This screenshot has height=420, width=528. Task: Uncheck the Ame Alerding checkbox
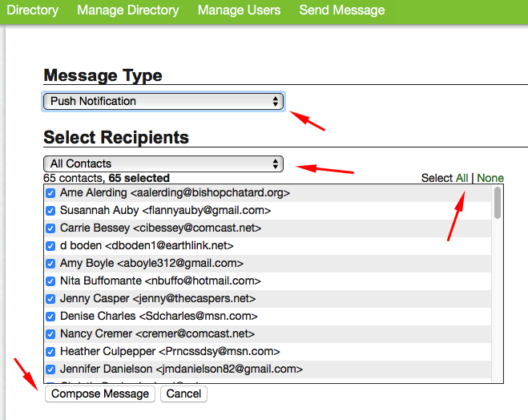[50, 193]
